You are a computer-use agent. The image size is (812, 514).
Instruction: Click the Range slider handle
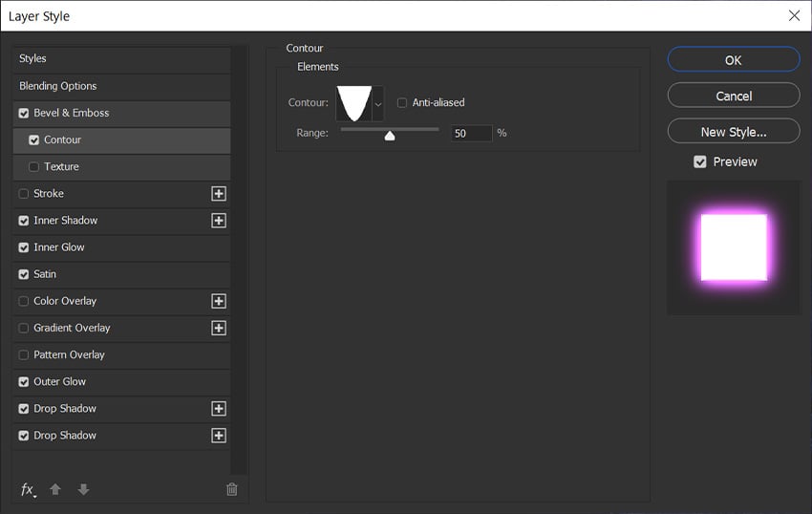click(390, 136)
